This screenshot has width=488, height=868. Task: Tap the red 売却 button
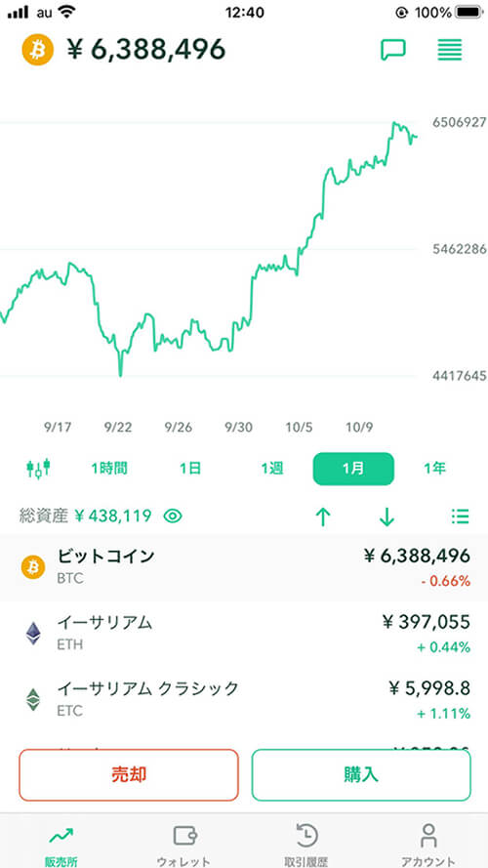pyautogui.click(x=129, y=775)
